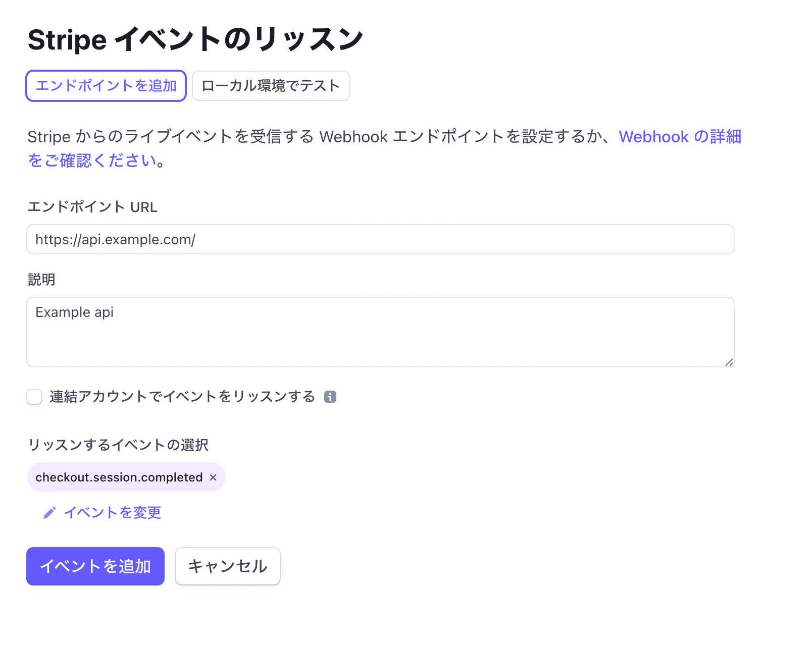Focus the 説明 text area
Screen dimensions: 812x646
coord(381,332)
